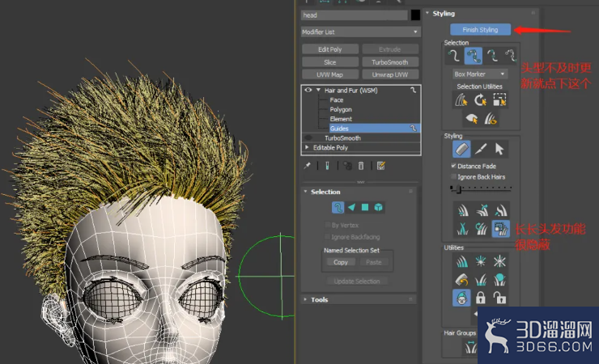Image resolution: width=599 pixels, height=364 pixels.
Task: Select the Hair Ends selection mode icon
Action: pyautogui.click(x=454, y=56)
